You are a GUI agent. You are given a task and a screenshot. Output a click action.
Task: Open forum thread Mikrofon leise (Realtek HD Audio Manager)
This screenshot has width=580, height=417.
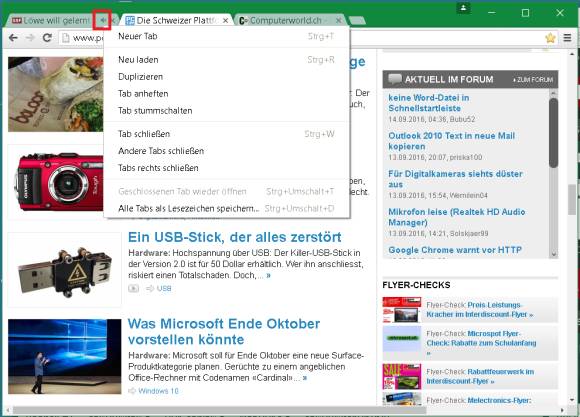click(457, 217)
